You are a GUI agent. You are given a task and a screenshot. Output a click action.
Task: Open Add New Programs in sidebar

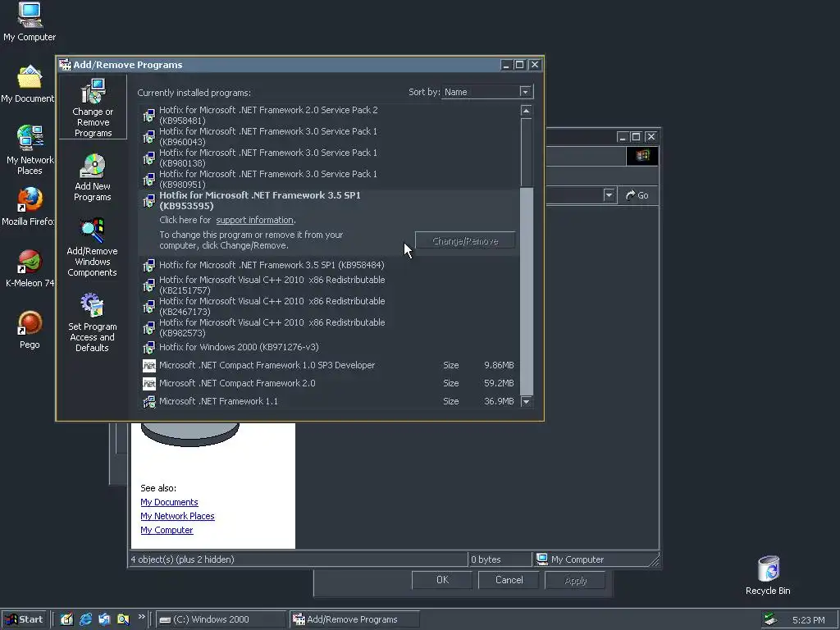[93, 177]
